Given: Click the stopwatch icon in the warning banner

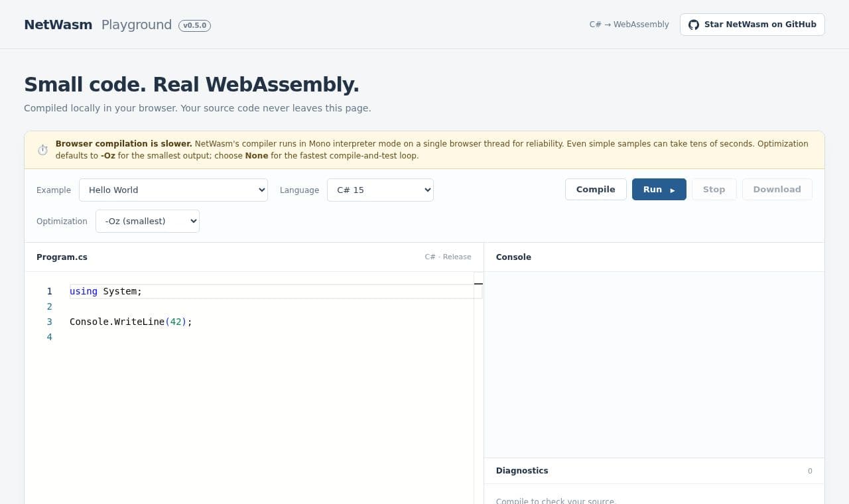Looking at the screenshot, I should [x=42, y=150].
